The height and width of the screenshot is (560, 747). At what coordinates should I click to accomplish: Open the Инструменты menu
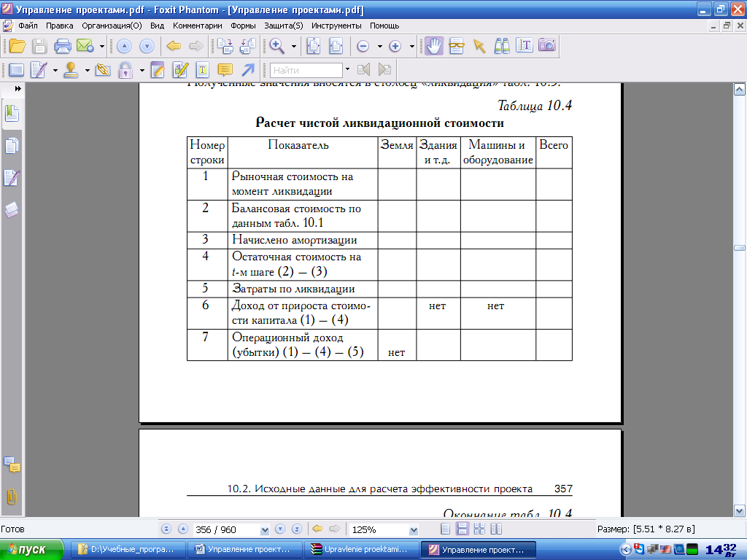(x=336, y=26)
